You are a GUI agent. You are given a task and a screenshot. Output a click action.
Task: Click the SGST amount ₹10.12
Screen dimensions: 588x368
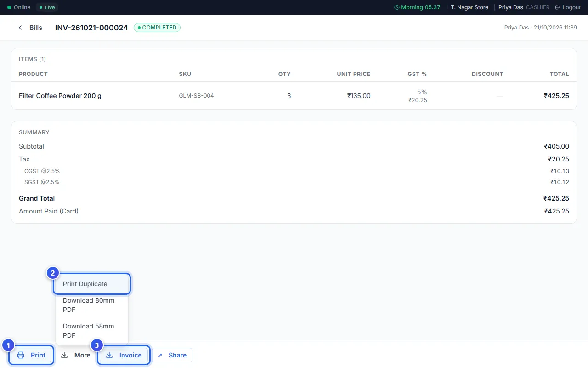point(560,182)
